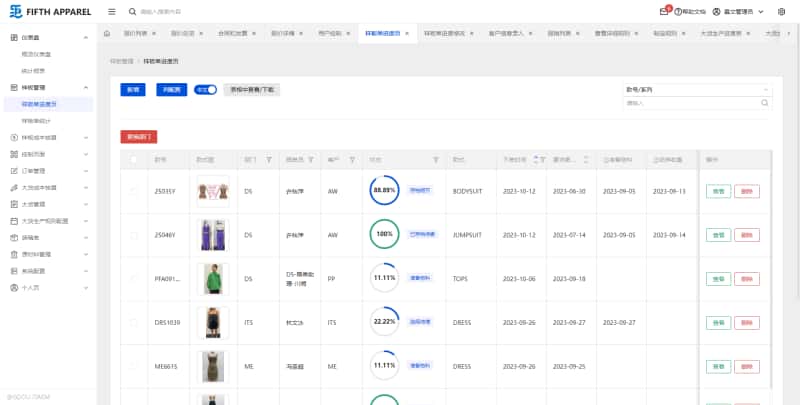Click the filter funnel icon in 客户 column
Screen dimensions: 800x405
[x=352, y=159]
